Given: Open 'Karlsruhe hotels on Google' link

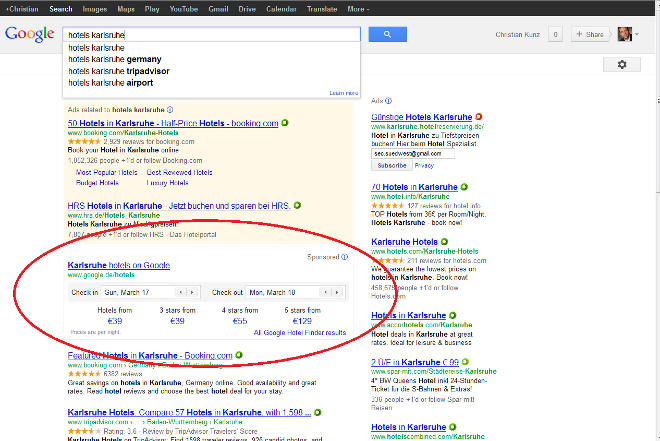Looking at the screenshot, I should [119, 265].
